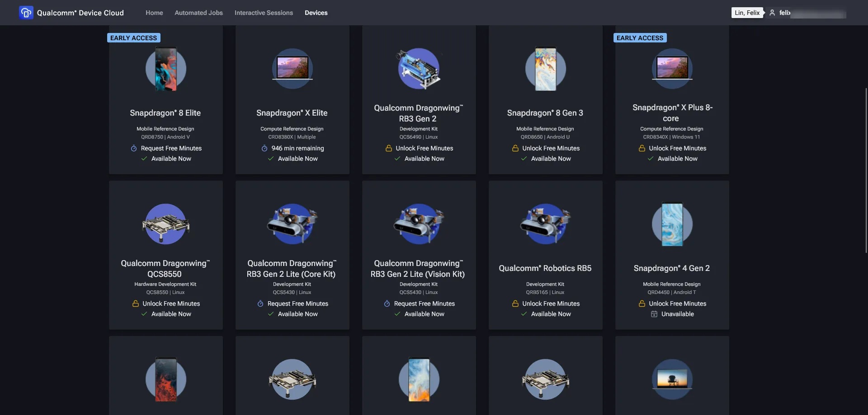The width and height of the screenshot is (868, 415).
Task: Open the sunset laptop thumbnail in bottom row
Action: (x=672, y=379)
